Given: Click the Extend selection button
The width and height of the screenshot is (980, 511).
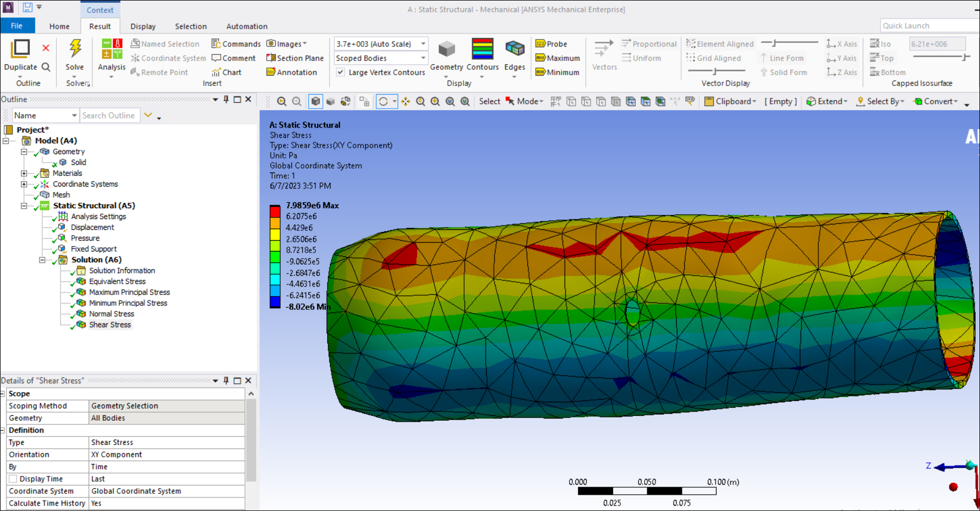Looking at the screenshot, I should pyautogui.click(x=826, y=101).
